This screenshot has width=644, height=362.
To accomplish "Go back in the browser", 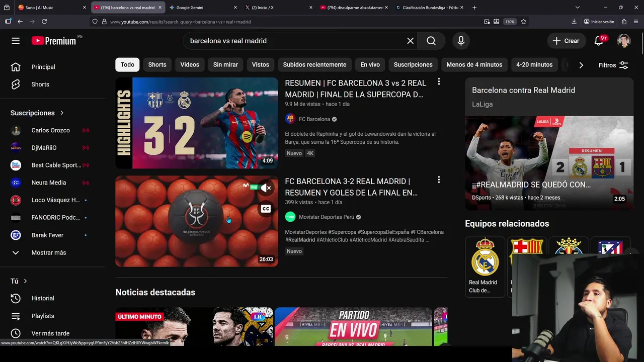I will [x=20, y=22].
